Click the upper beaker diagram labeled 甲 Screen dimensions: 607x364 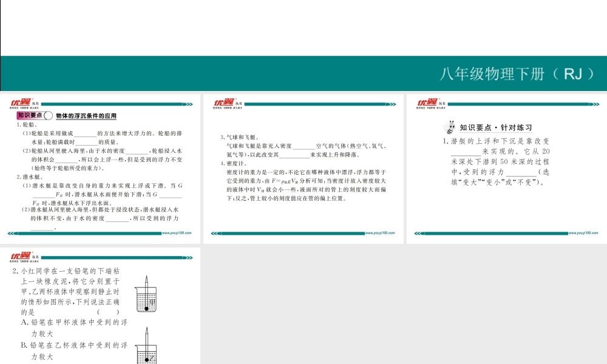146,297
